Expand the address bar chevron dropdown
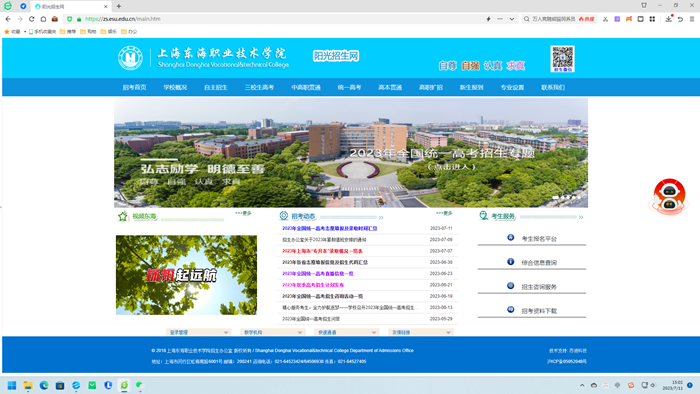This screenshot has height=394, width=700. point(512,19)
